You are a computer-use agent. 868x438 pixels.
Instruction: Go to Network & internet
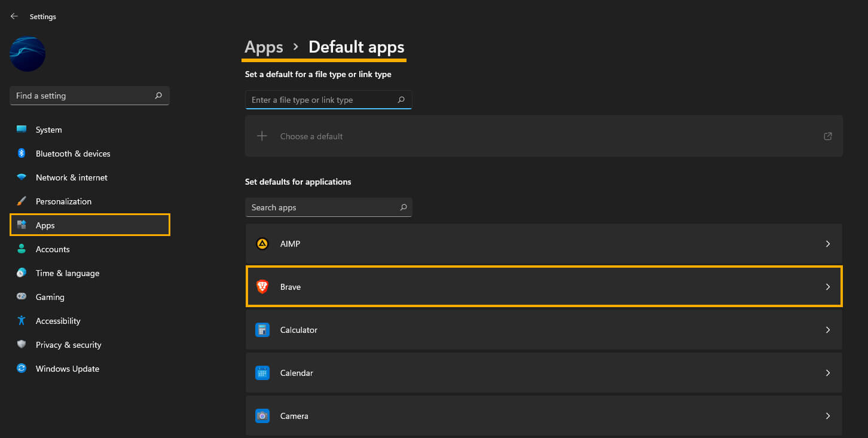[x=90, y=177]
